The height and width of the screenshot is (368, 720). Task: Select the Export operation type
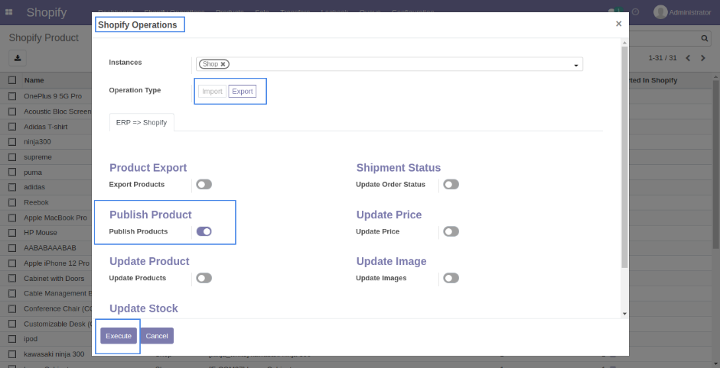point(242,91)
